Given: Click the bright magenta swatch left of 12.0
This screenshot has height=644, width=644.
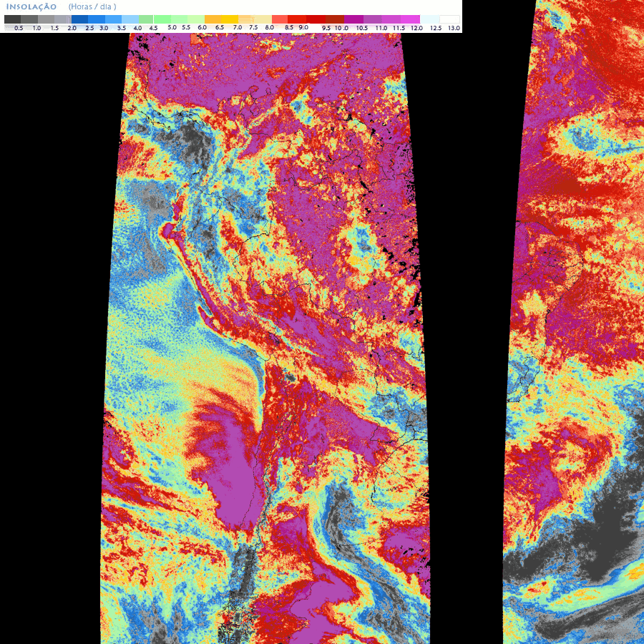Looking at the screenshot, I should pyautogui.click(x=410, y=19).
